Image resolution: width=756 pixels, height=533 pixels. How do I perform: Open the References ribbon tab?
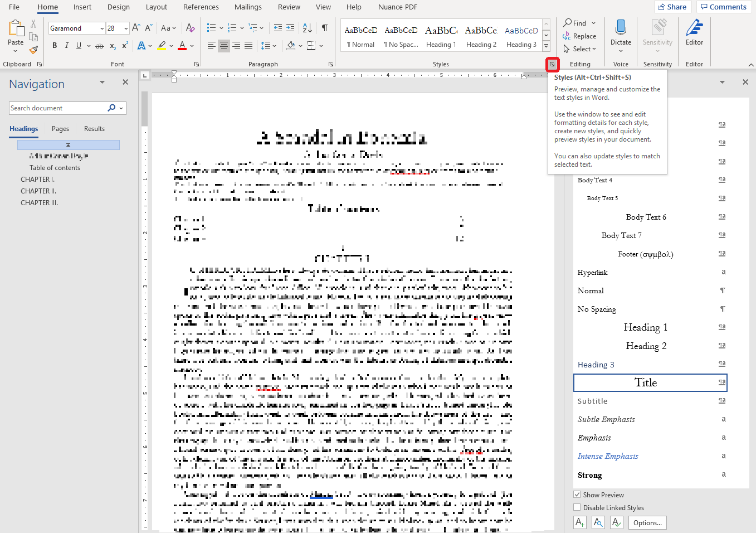coord(201,7)
